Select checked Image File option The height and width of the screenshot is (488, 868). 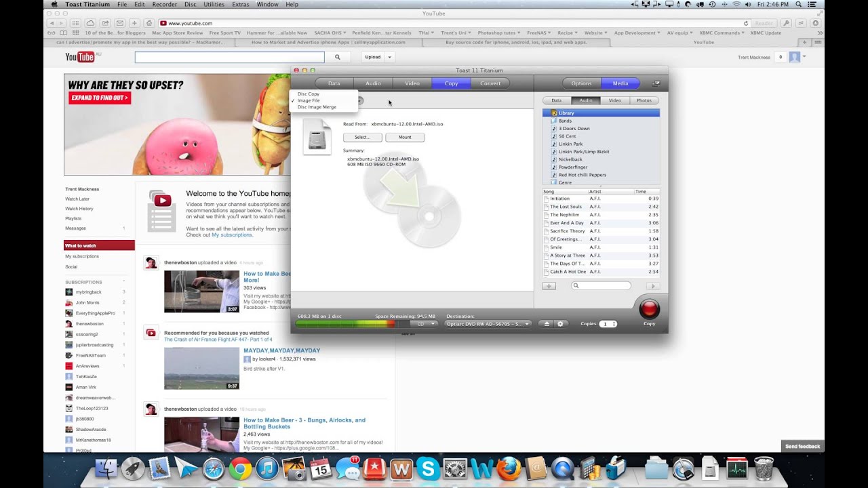[309, 100]
